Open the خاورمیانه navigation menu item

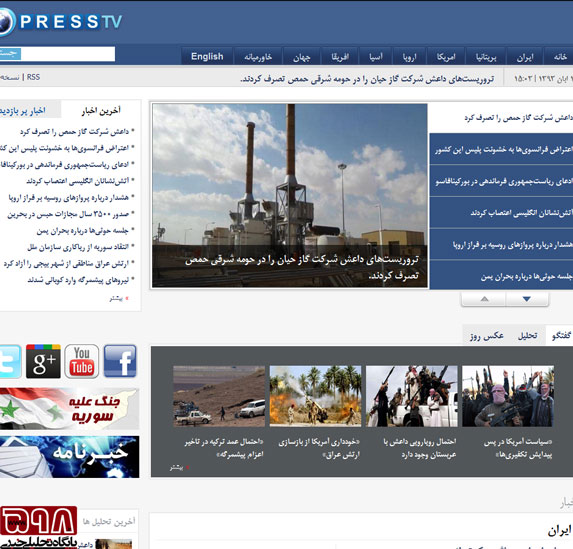click(258, 57)
